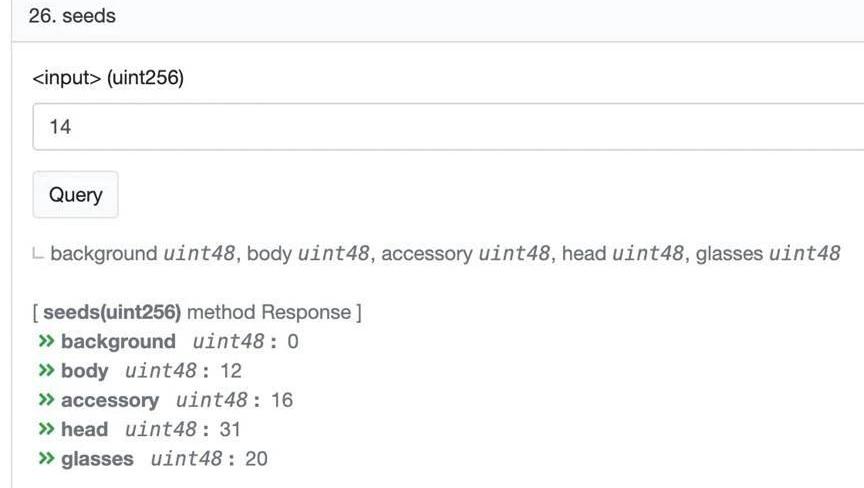
Task: Click the head result value 31
Action: [230, 430]
